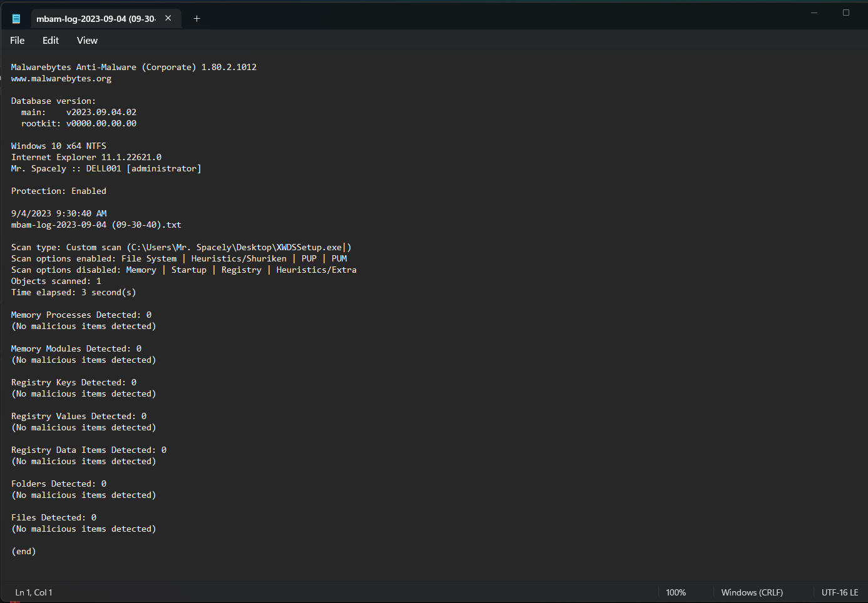This screenshot has height=603, width=868.
Task: Click the Windows (CRLF) line ending indicator
Action: coord(752,592)
